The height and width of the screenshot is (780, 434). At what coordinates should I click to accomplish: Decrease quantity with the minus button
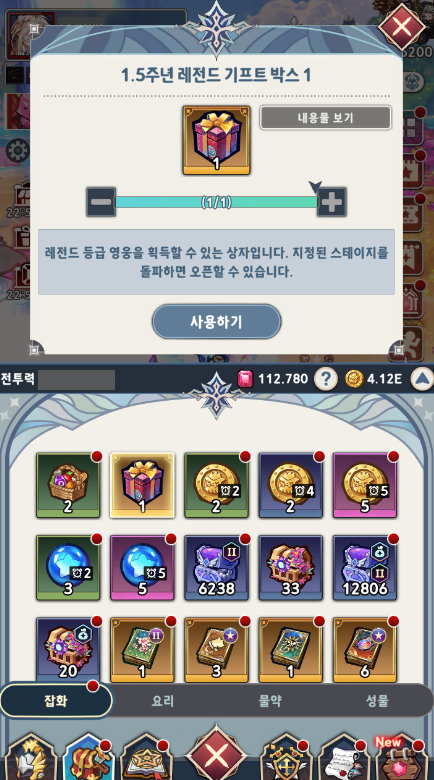[x=101, y=202]
